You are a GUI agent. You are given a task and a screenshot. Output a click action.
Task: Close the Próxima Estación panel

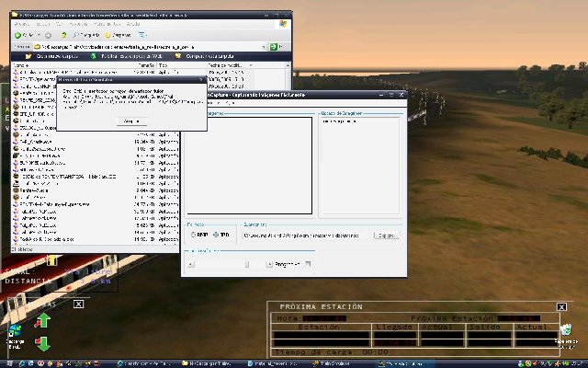[561, 306]
